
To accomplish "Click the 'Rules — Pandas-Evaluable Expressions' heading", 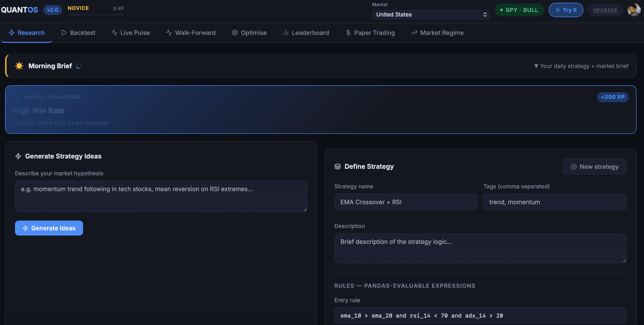I will [x=405, y=286].
